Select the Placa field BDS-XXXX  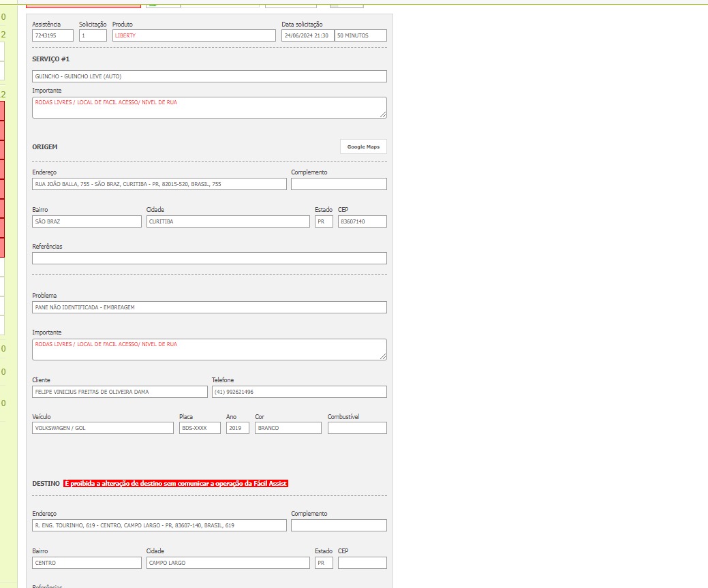tap(200, 428)
